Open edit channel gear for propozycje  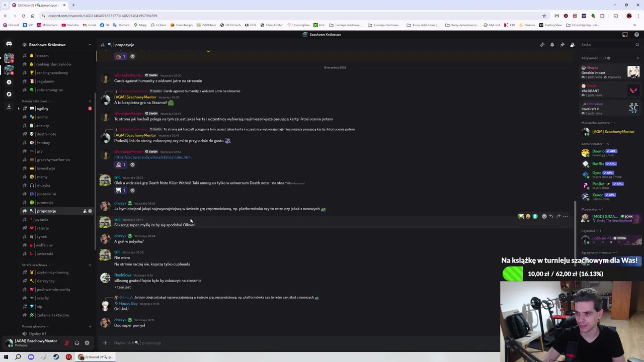pyautogui.click(x=90, y=211)
